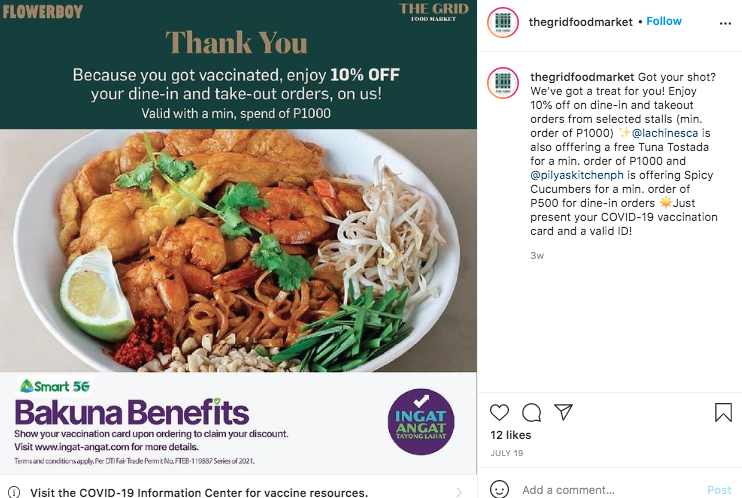Open @pilyaskitchenph mention link
742x498 pixels.
pos(577,175)
